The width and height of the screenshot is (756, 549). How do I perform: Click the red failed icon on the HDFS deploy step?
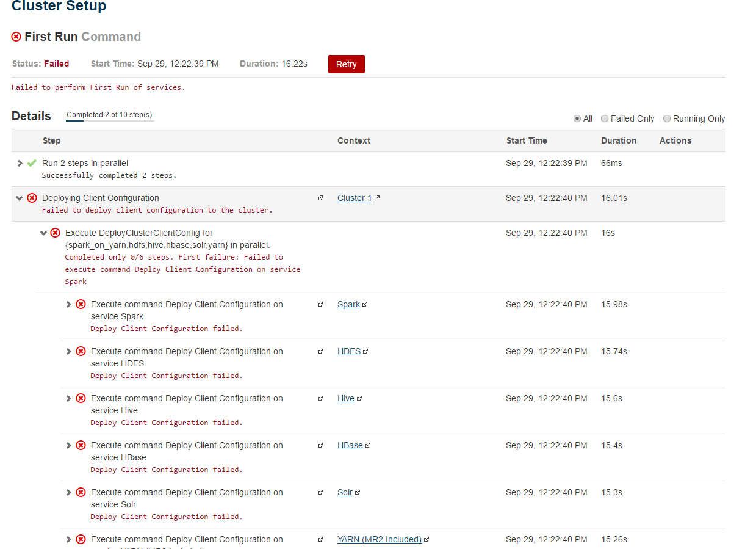81,351
